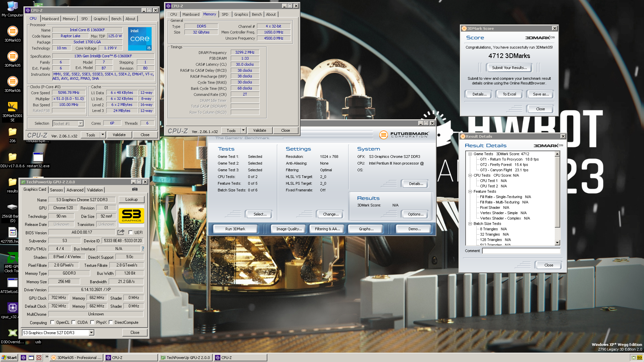The width and height of the screenshot is (644, 362).
Task: Click the BIOS export share icon in GPU-Z
Action: point(121,232)
